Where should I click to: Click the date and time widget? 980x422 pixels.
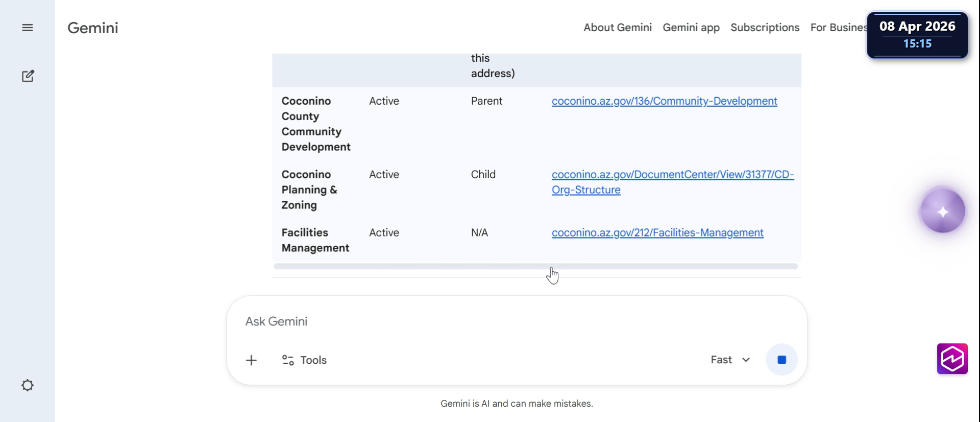[x=917, y=35]
